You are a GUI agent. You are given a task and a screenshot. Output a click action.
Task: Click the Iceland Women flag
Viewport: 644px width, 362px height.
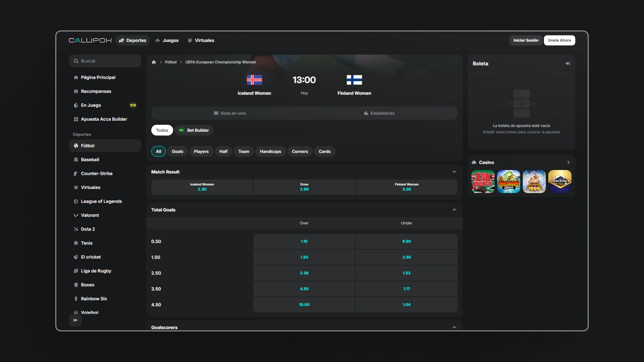point(254,80)
